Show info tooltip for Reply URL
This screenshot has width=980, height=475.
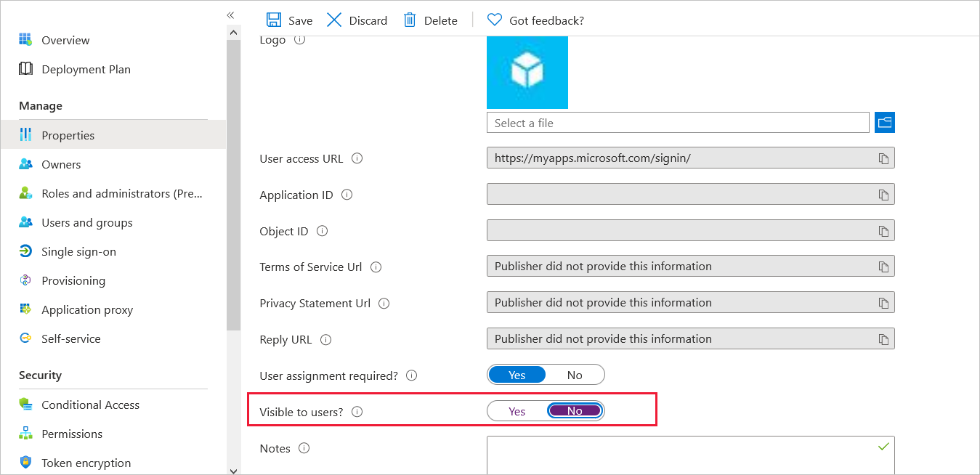[x=325, y=339]
